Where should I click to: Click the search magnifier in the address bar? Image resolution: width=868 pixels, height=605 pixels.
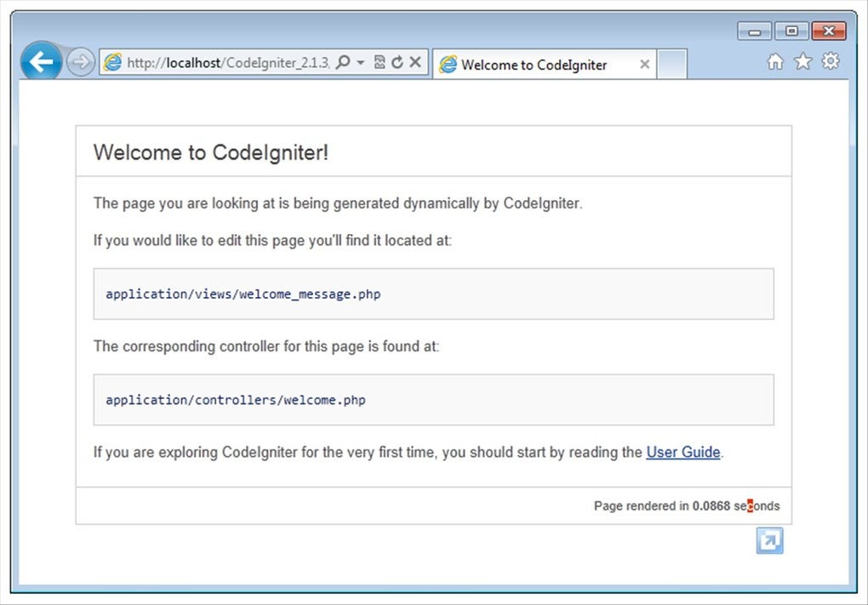click(344, 61)
